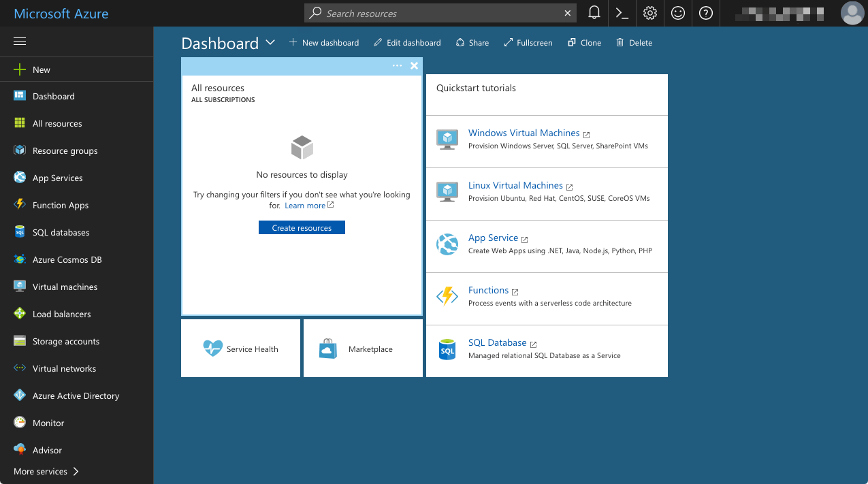The height and width of the screenshot is (484, 868).
Task: Click inside the Search resources field
Action: point(436,13)
